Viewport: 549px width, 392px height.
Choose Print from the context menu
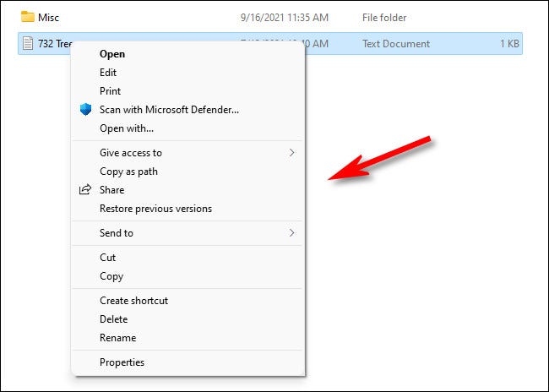tap(110, 91)
